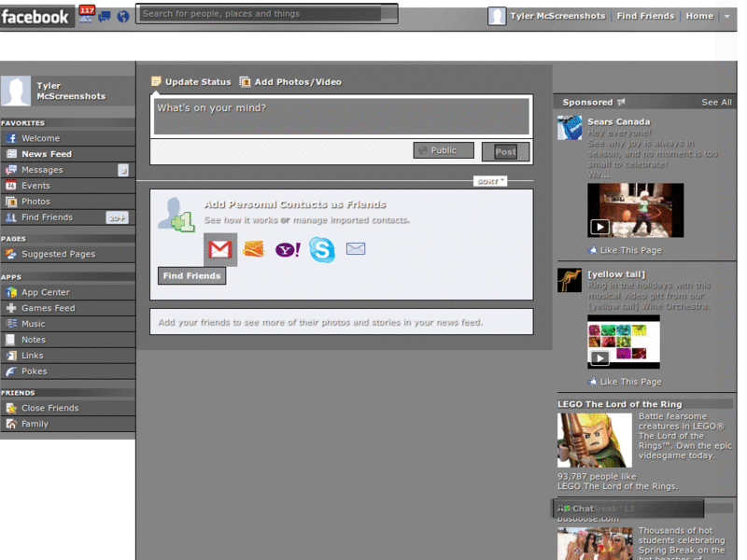Screen dimensions: 747x560
Task: Click Tyler McScreenshots name in top bar
Action: point(557,16)
